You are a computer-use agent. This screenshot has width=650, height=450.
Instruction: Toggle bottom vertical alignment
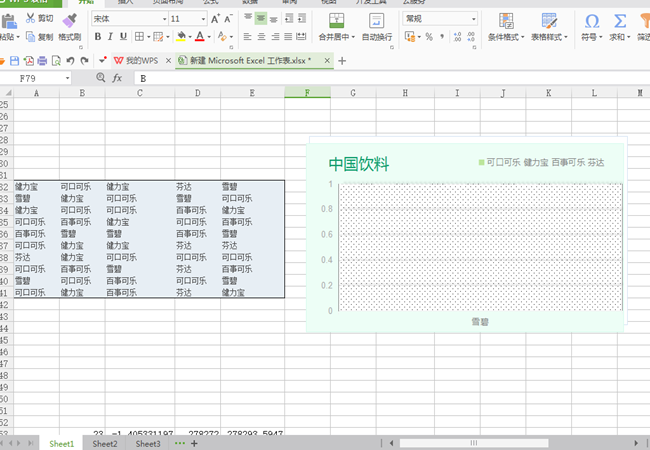[x=274, y=18]
